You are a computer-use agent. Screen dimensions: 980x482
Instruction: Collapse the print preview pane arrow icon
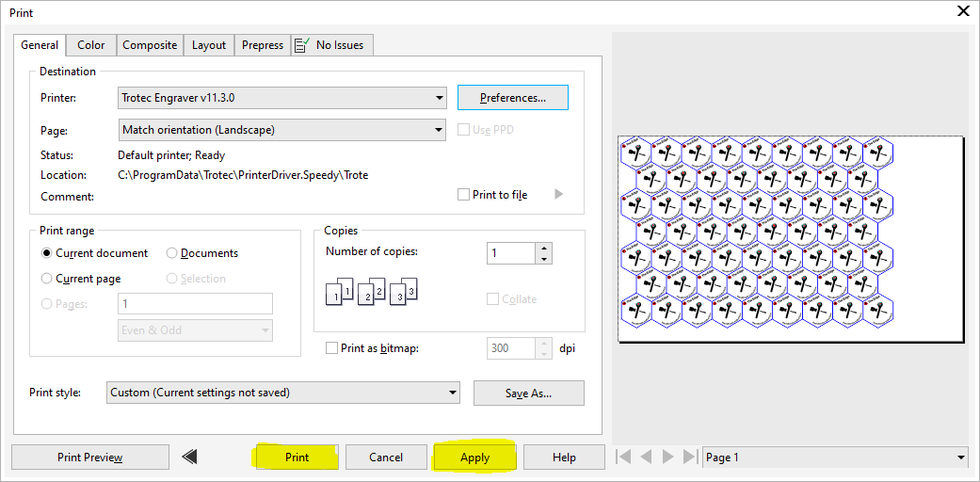(189, 458)
